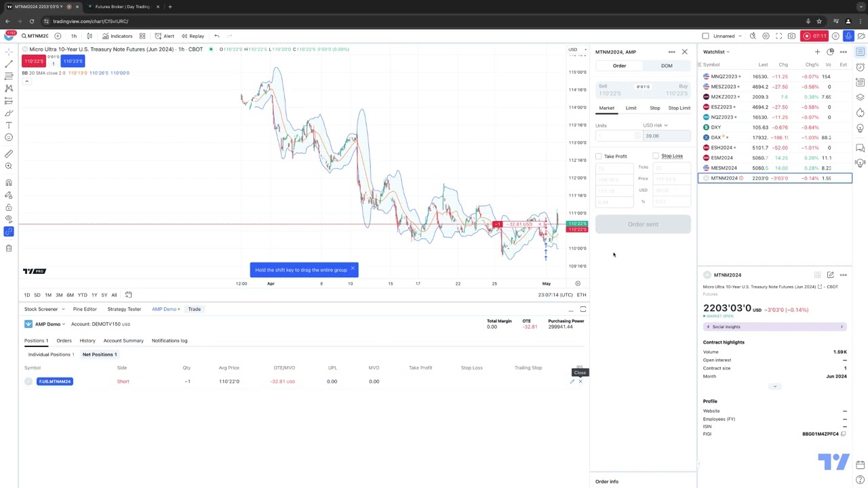Open the Watchlist dropdown
The height and width of the screenshot is (488, 868).
tap(716, 52)
